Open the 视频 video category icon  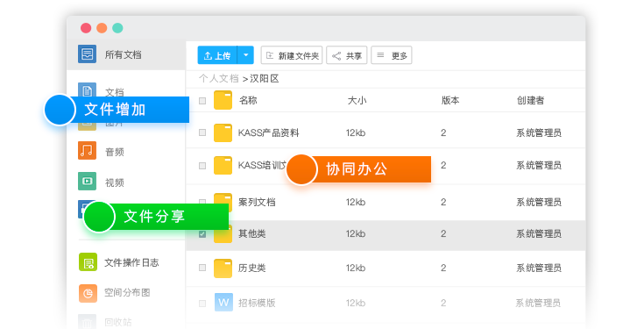coord(87,182)
